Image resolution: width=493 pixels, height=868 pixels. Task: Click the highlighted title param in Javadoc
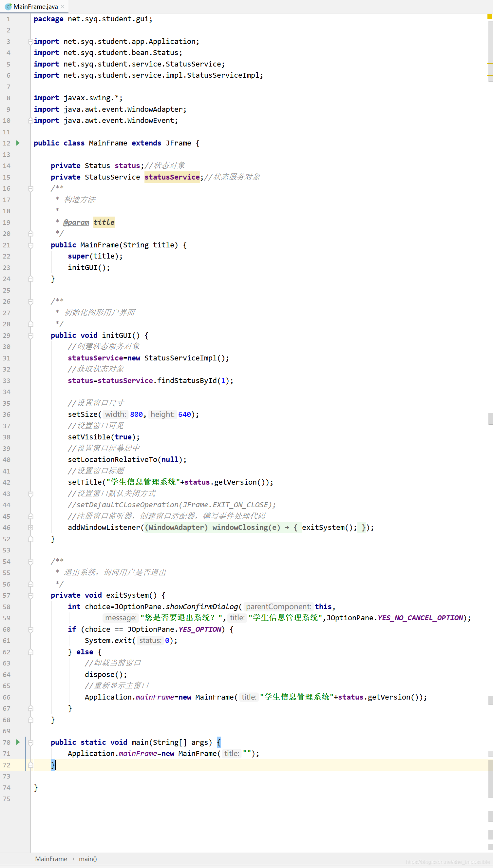(x=104, y=222)
